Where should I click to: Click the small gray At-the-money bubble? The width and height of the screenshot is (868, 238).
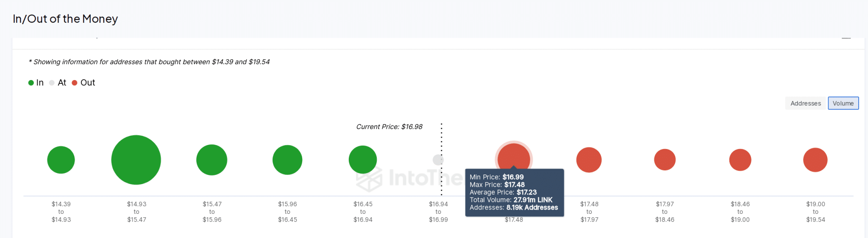coord(438,160)
